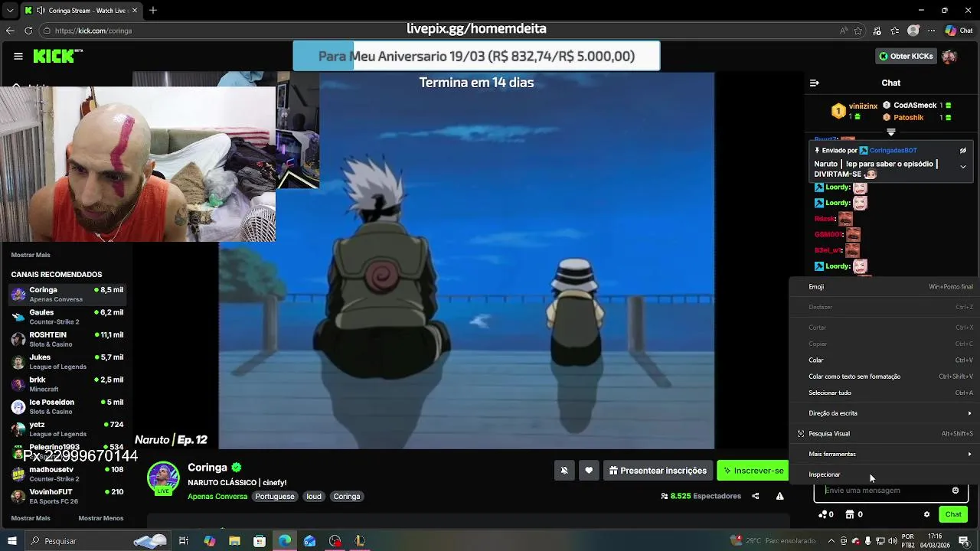Open recommended channel Ice Poseidon
Screen dimensions: 980x551
tap(67, 406)
